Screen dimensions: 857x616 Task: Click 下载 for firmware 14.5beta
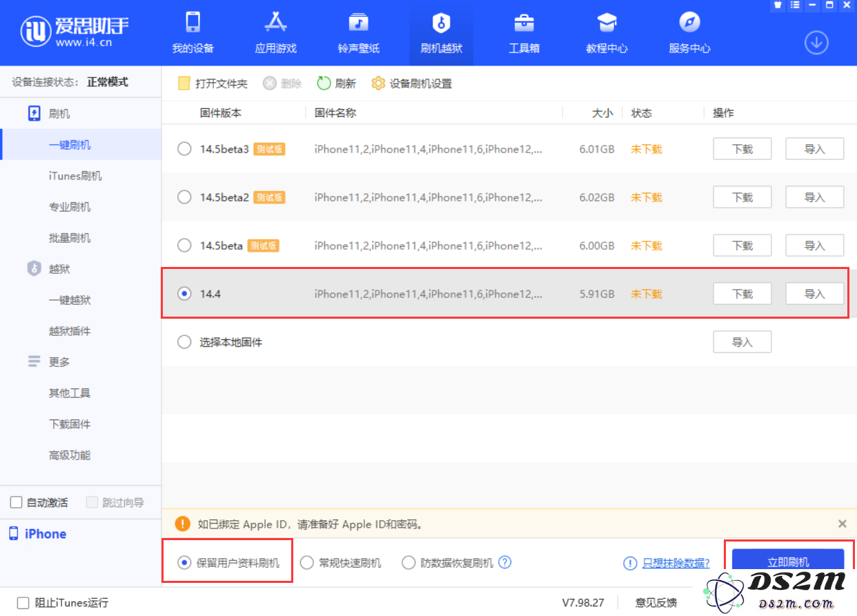click(742, 246)
